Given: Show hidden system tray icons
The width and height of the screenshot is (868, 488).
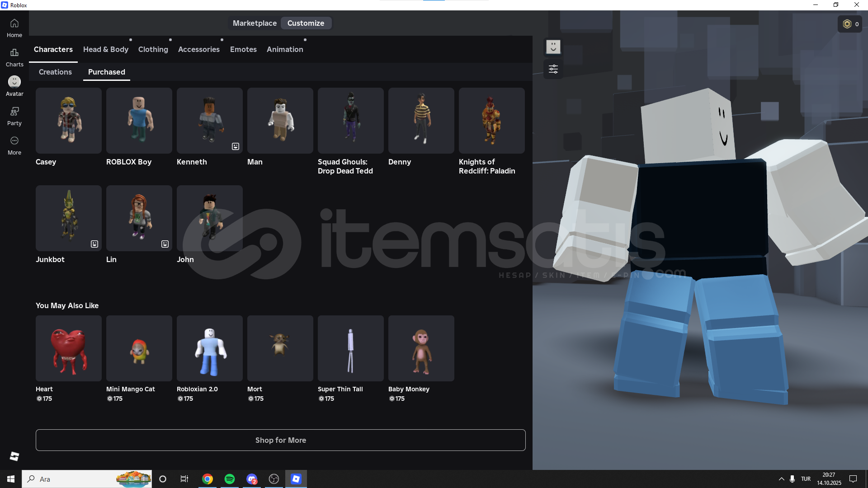Looking at the screenshot, I should point(781,479).
